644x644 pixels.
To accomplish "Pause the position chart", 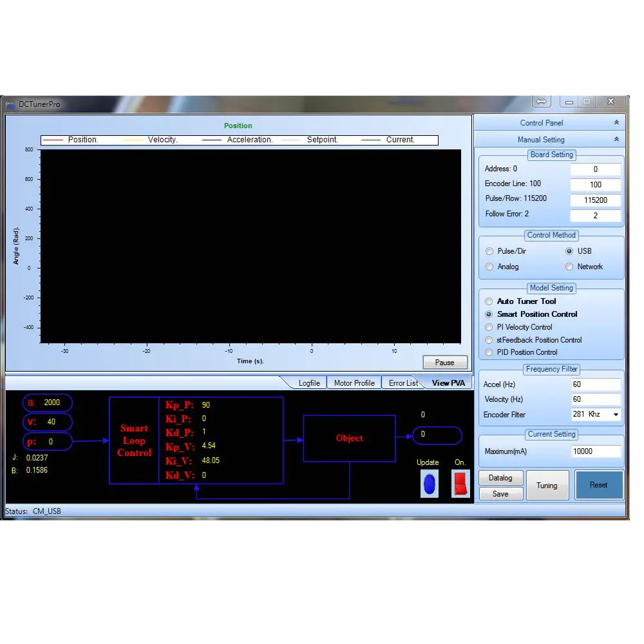I will pos(444,363).
